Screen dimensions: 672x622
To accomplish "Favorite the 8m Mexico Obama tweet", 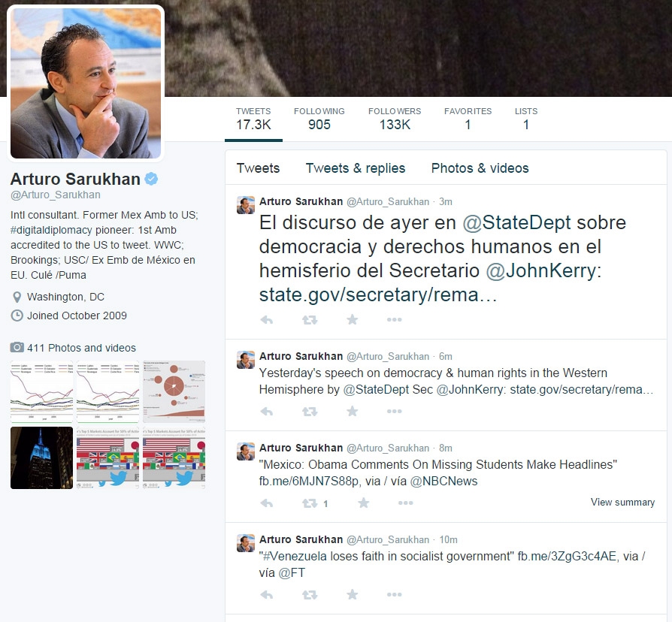I will pos(363,503).
